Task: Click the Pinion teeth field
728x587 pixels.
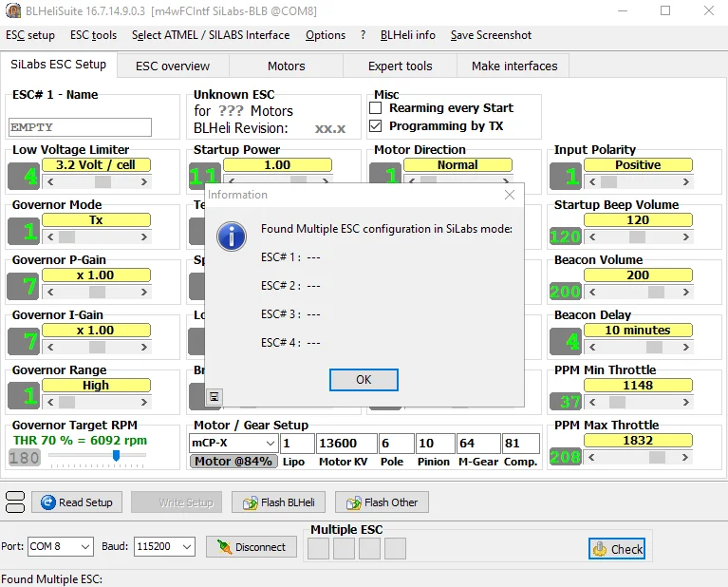Action: click(x=436, y=443)
